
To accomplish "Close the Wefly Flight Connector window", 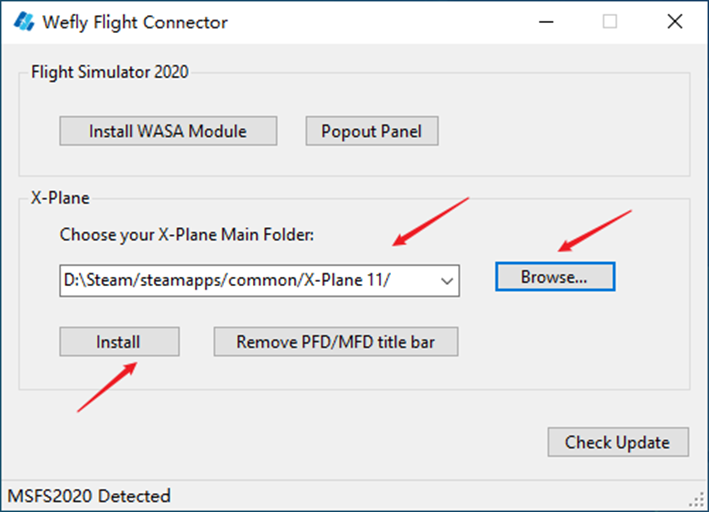I will (x=675, y=21).
